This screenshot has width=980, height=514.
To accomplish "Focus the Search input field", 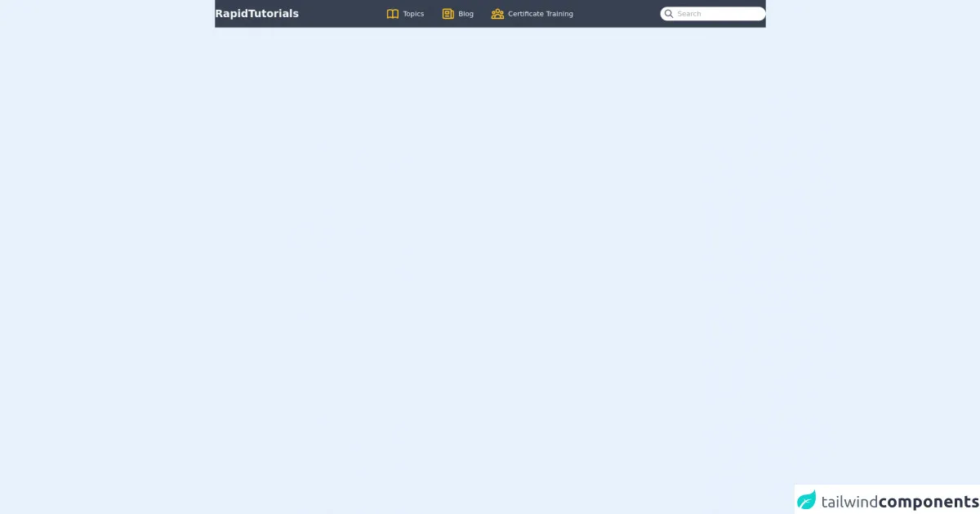I will point(719,14).
